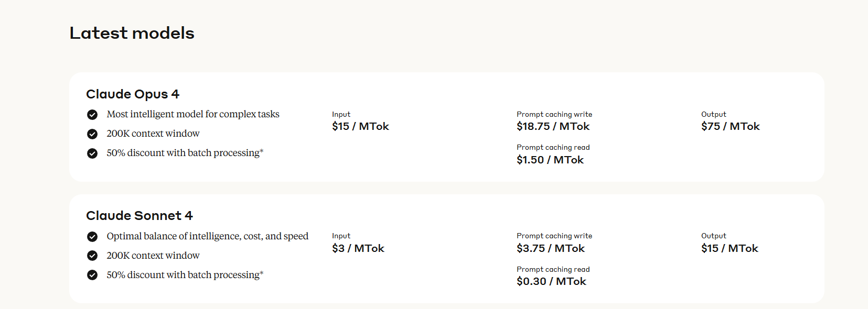This screenshot has width=868, height=309.
Task: Click checkmark icon beside Most intelligent model text
Action: pyautogui.click(x=92, y=115)
